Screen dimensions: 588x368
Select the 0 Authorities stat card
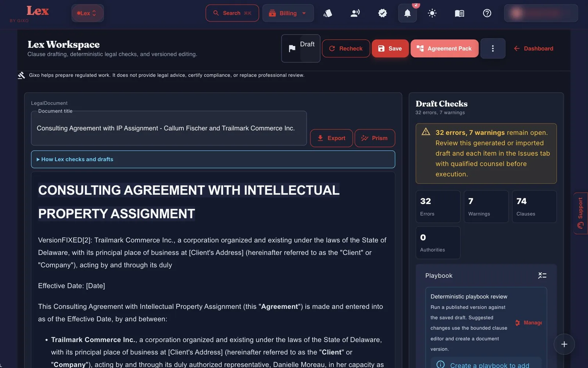(438, 243)
